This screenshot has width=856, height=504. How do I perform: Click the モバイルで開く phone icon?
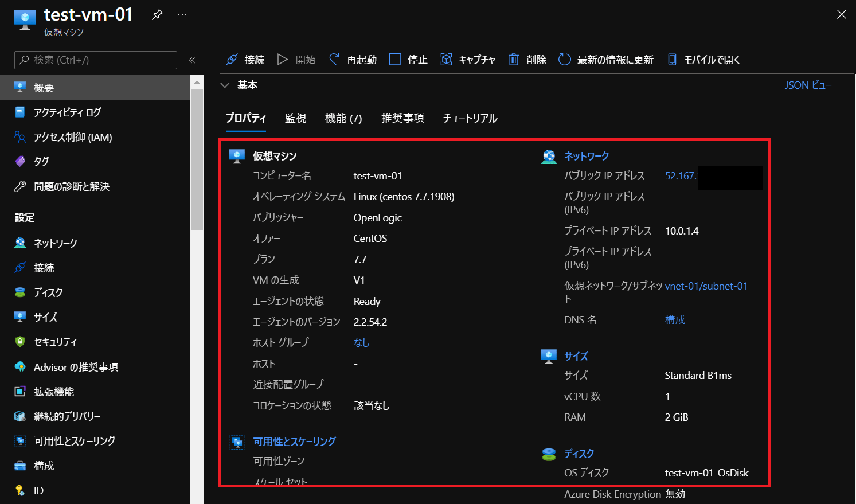pyautogui.click(x=672, y=60)
